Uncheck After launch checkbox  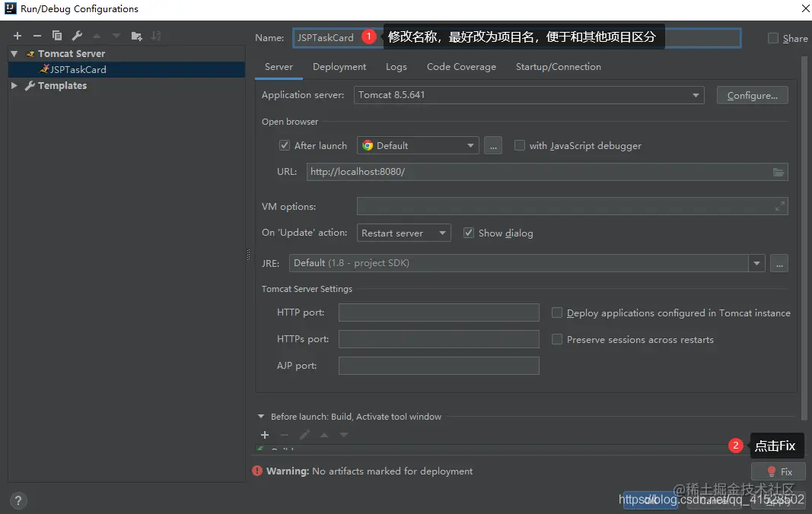click(285, 145)
